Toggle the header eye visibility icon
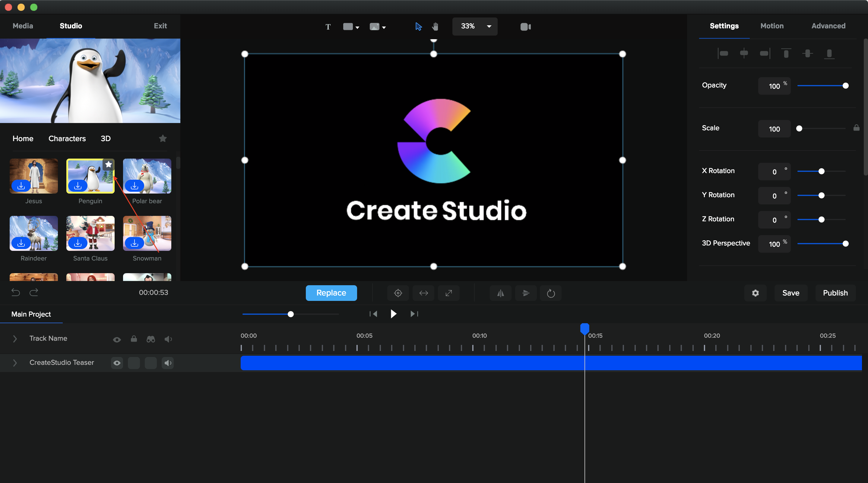The height and width of the screenshot is (483, 868). tap(117, 339)
